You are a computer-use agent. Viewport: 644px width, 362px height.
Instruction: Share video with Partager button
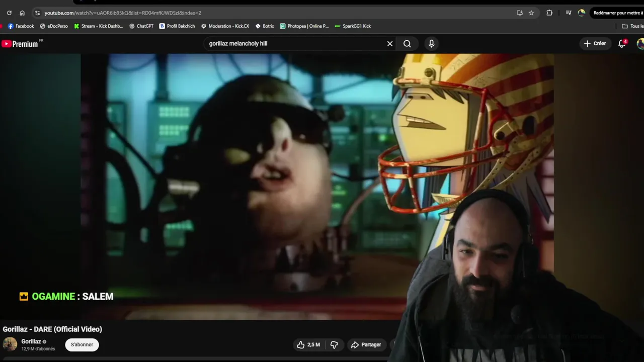point(366,345)
